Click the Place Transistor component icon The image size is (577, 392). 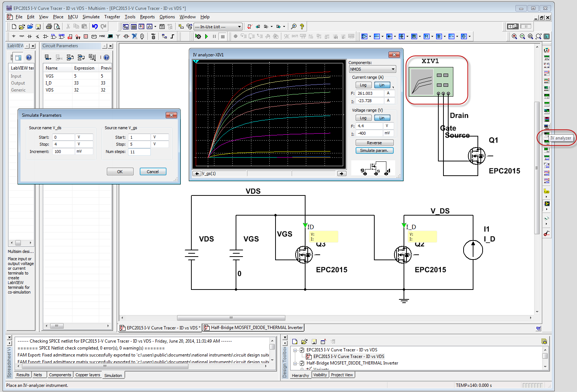point(38,37)
